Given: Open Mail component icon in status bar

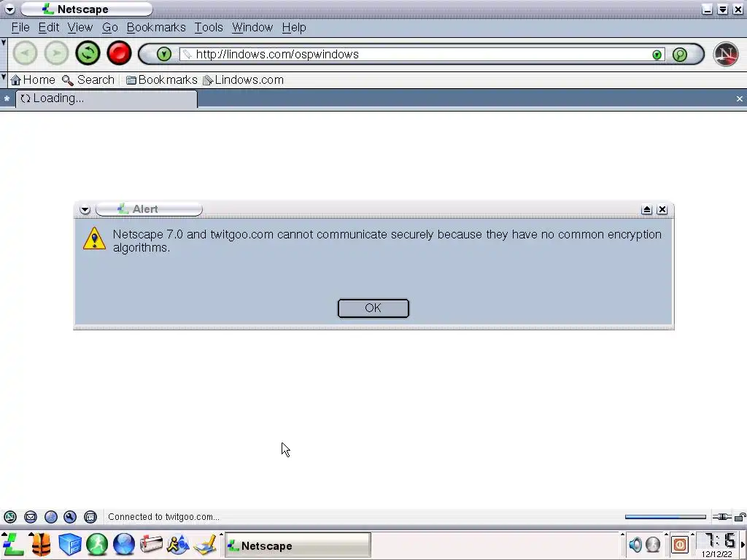Looking at the screenshot, I should 31,517.
